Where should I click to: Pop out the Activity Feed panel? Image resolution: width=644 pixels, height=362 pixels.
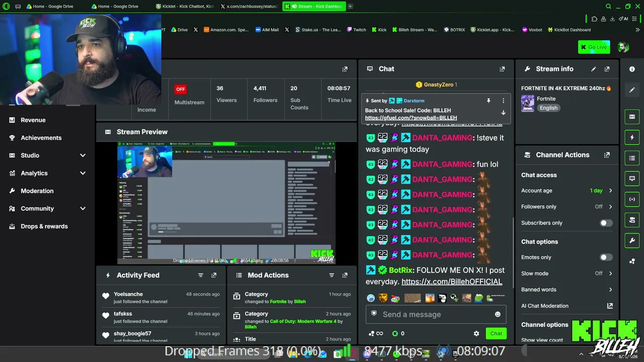214,275
